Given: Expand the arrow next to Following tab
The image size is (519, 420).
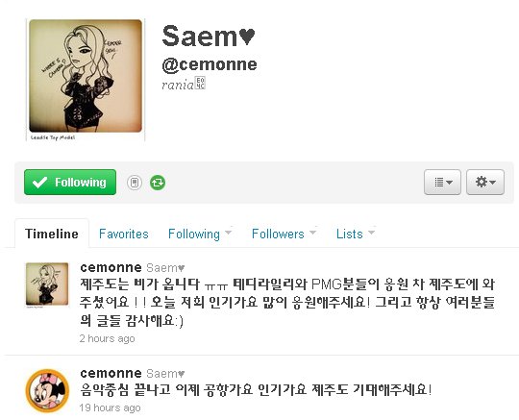Looking at the screenshot, I should [x=228, y=233].
